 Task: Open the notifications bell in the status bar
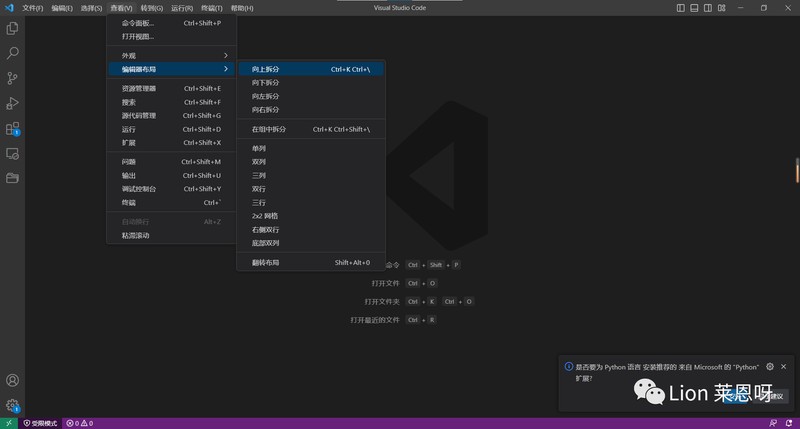tap(789, 423)
